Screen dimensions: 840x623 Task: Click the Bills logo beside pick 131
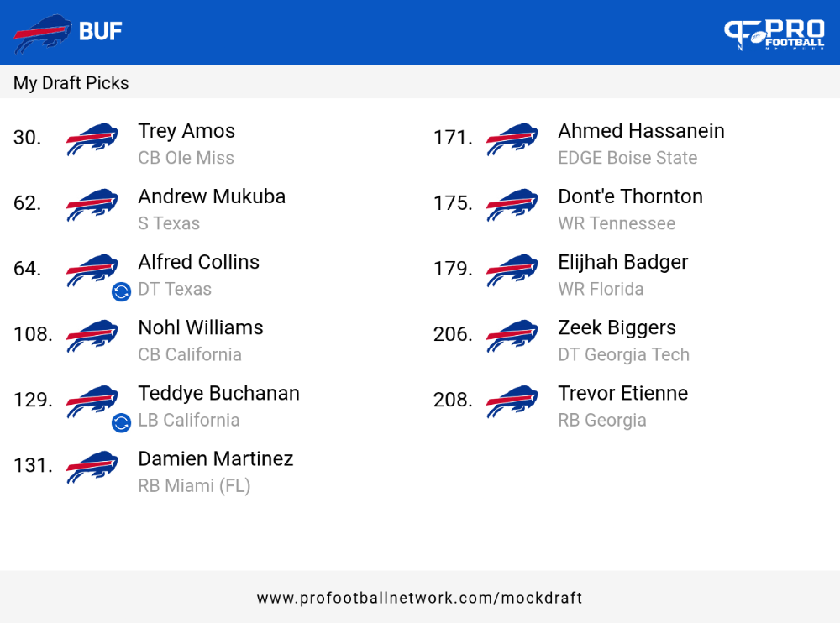92,467
